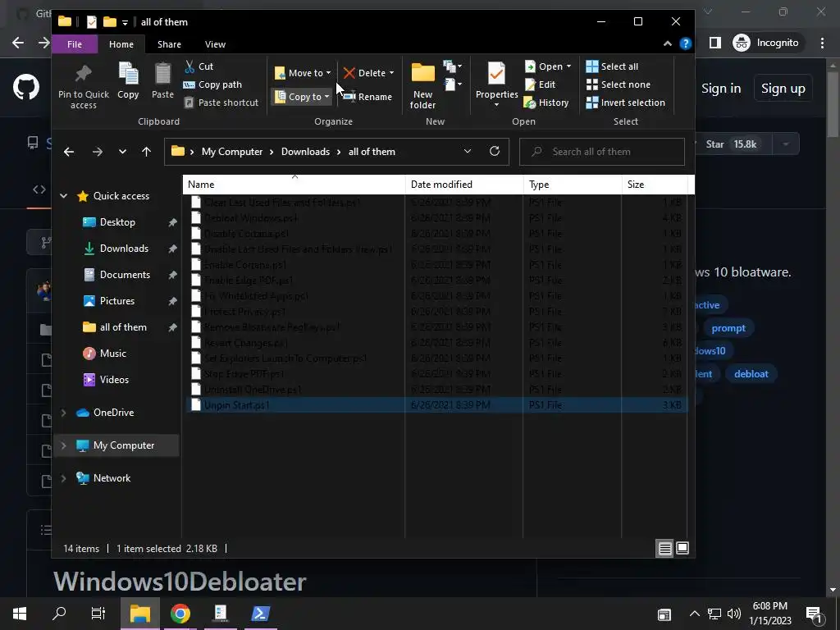Image resolution: width=840 pixels, height=630 pixels.
Task: Open Quick Access Toolbar customize arrow
Action: click(x=125, y=22)
